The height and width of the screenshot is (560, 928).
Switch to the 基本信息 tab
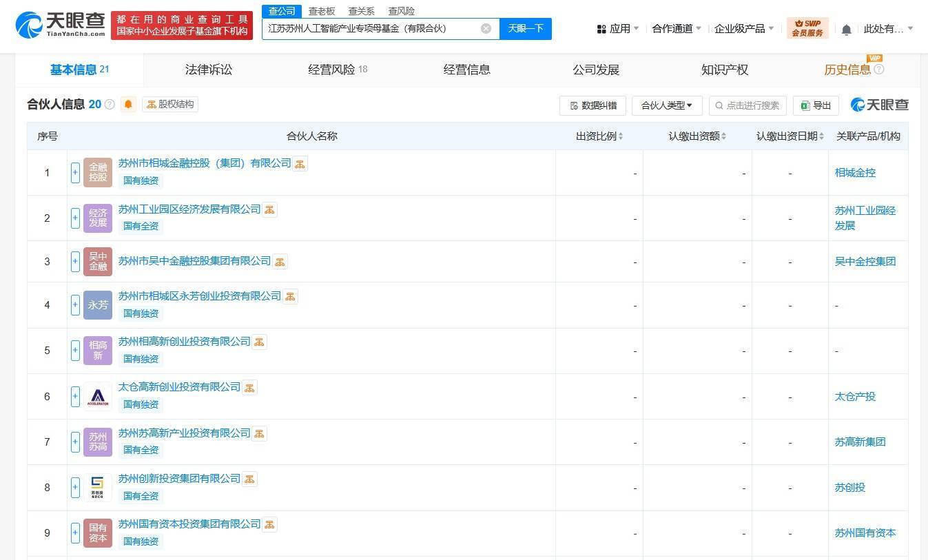point(79,70)
